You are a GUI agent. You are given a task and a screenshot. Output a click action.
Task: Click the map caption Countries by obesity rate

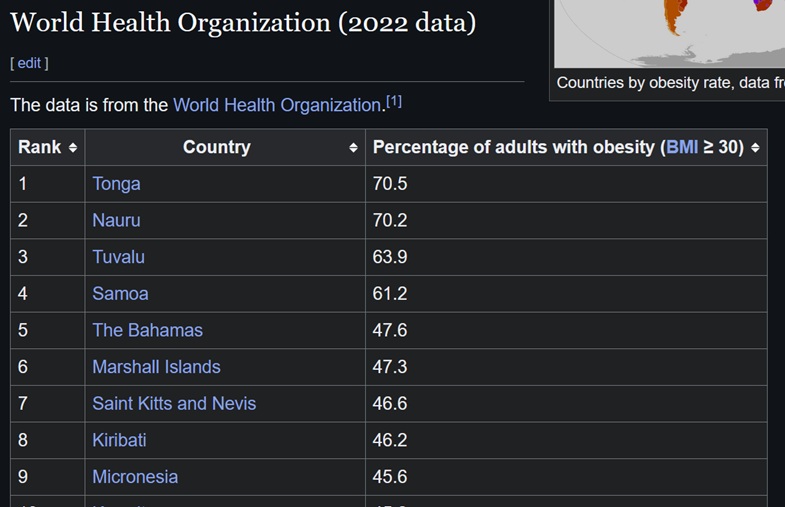671,83
